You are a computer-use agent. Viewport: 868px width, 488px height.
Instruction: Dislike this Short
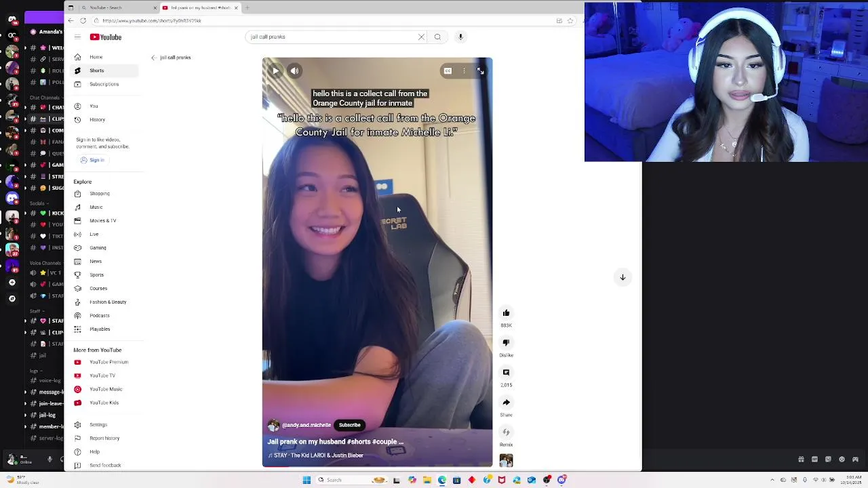click(506, 343)
